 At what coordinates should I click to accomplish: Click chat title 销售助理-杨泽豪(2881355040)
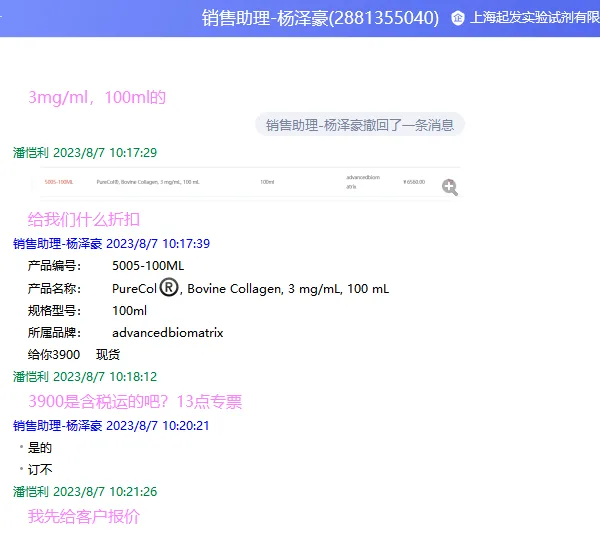pos(320,18)
